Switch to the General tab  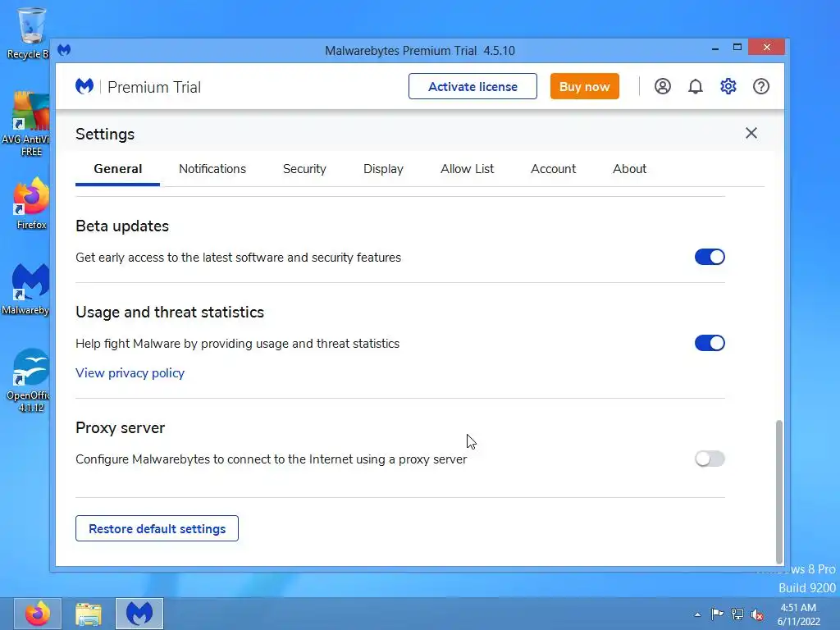[118, 169]
